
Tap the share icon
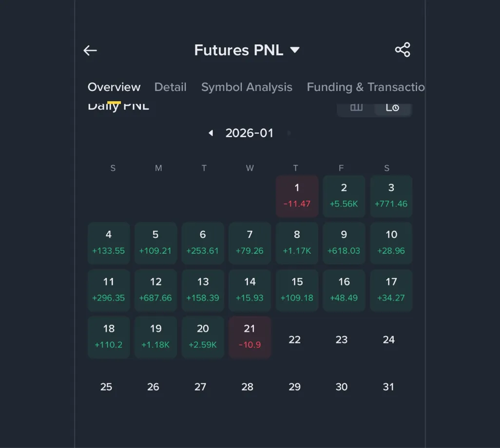[x=403, y=50]
